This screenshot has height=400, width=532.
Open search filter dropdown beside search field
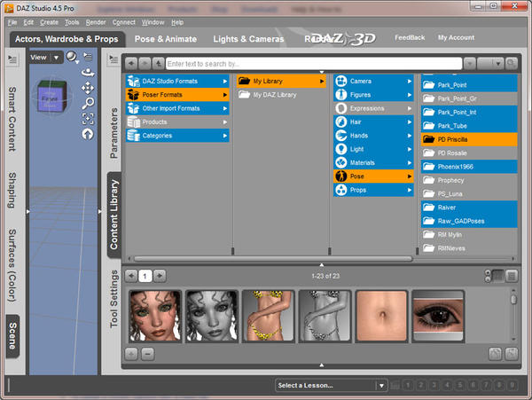click(470, 64)
